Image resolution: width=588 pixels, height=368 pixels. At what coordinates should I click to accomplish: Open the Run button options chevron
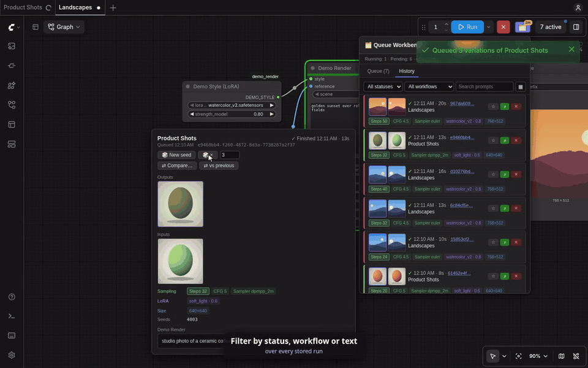(x=489, y=27)
